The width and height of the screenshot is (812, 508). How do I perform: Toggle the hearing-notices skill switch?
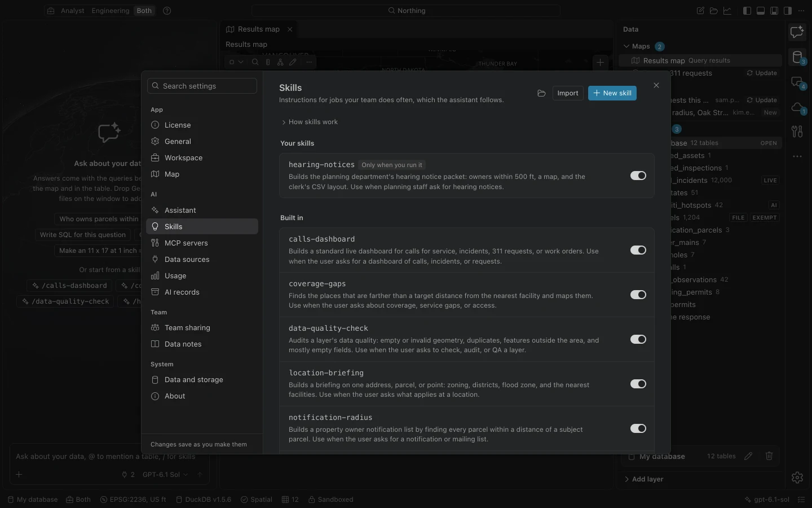click(638, 176)
